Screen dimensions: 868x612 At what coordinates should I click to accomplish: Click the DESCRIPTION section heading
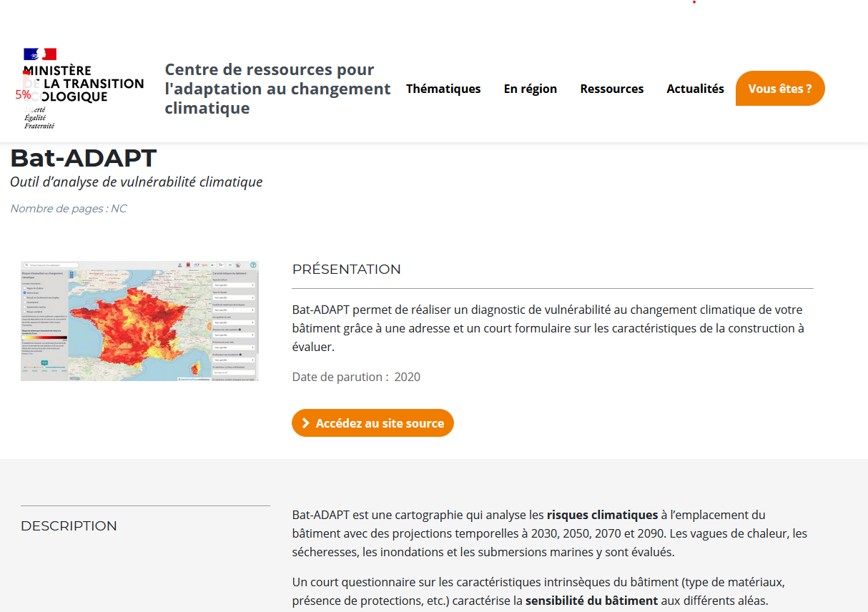click(x=69, y=526)
